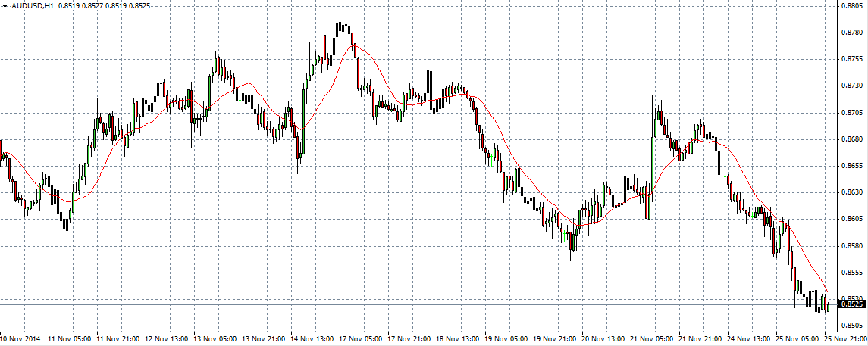Click the 10 Nov 2014 date label
Image resolution: width=868 pixels, height=346 pixels.
23,339
